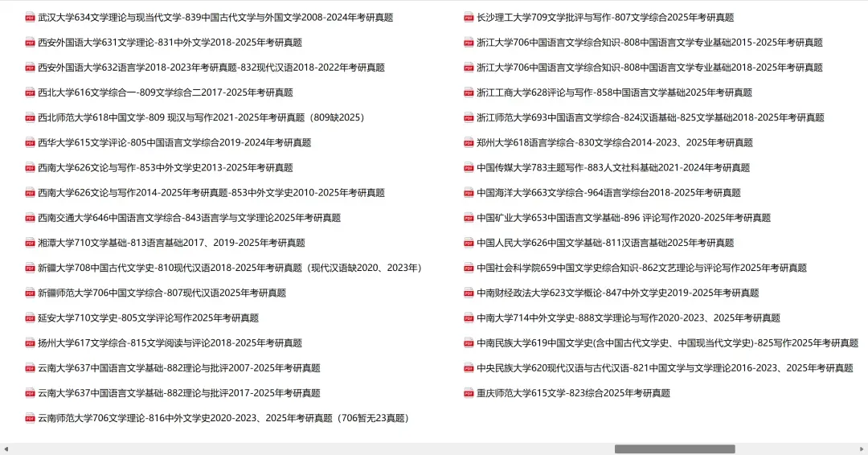Viewport: 868px width, 455px height.
Task: Click PDF icon beside 重庆师范大学615文学 file
Action: coord(469,393)
